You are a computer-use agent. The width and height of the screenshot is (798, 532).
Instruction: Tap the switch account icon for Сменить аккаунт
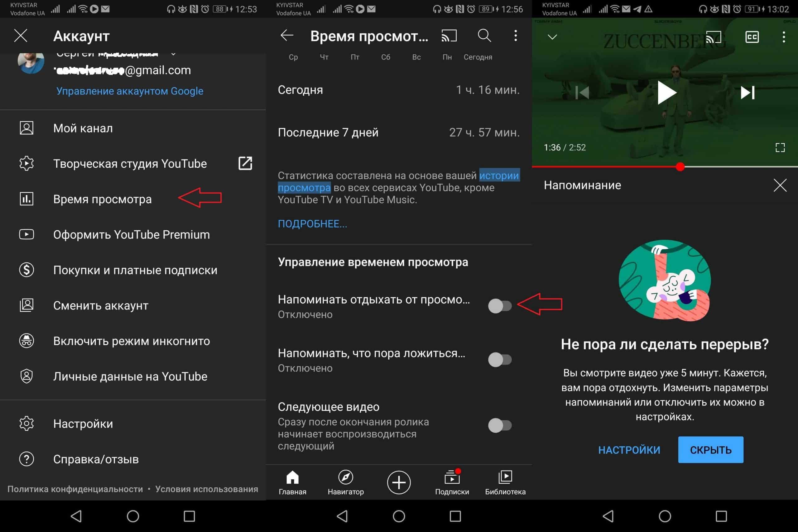(x=26, y=305)
